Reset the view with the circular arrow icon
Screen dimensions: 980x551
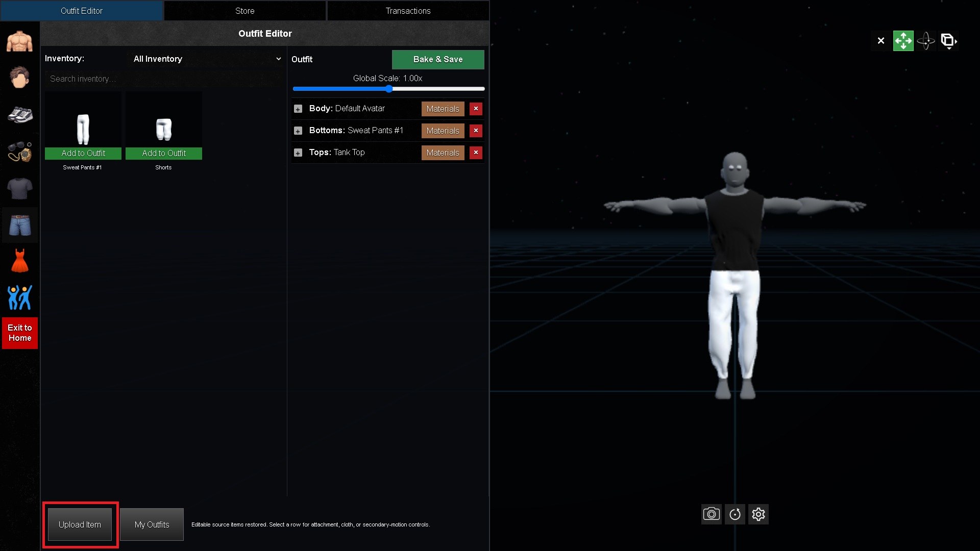(x=735, y=514)
